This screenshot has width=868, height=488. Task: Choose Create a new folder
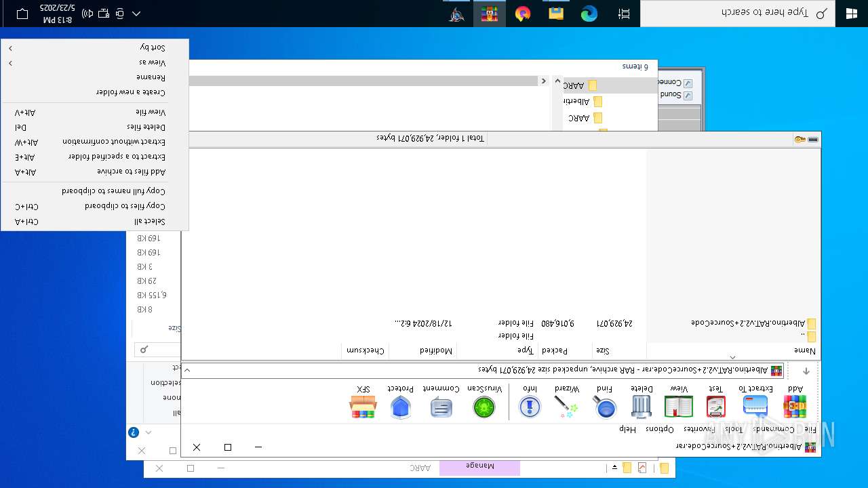click(95, 92)
